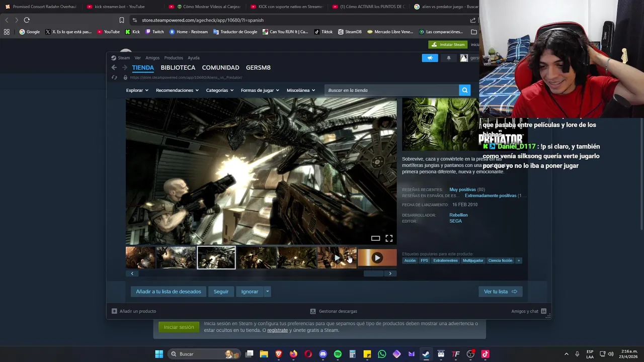
Task: Open the Ayuda menu
Action: point(194,58)
